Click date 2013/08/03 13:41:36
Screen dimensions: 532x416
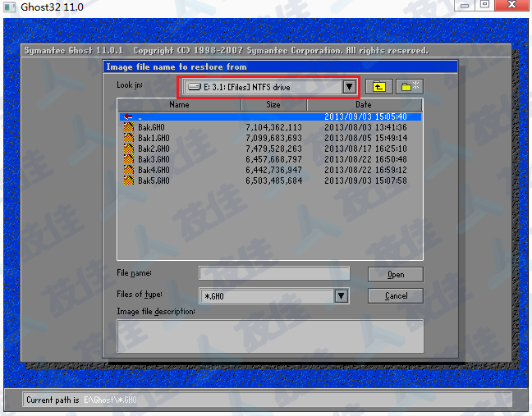[x=365, y=127]
